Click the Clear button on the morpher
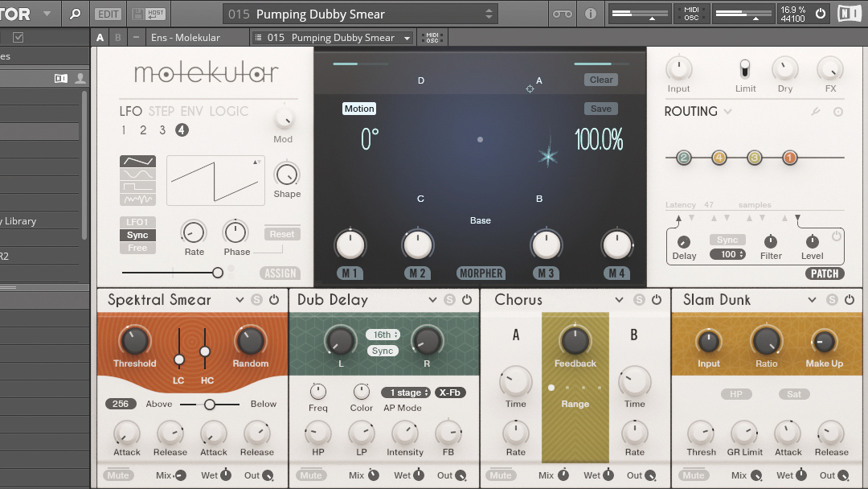 600,80
